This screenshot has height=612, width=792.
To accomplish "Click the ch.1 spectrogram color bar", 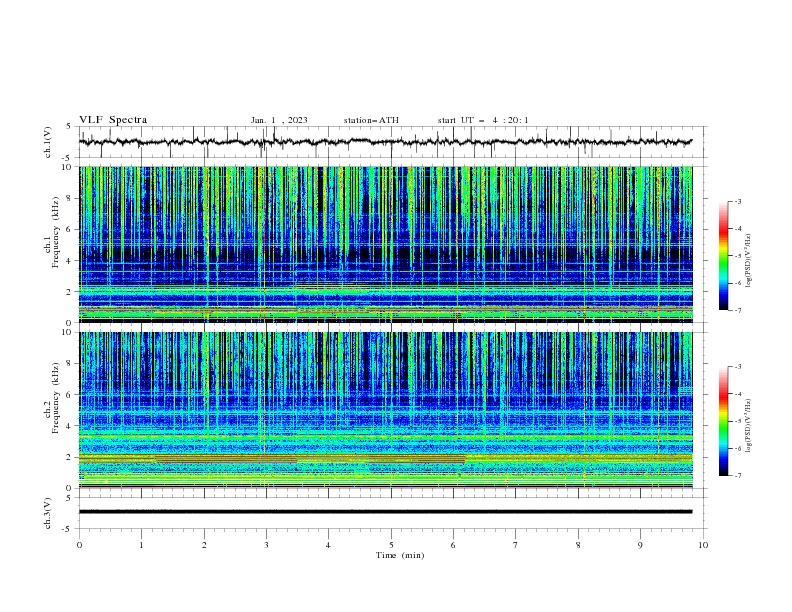I will [723, 255].
